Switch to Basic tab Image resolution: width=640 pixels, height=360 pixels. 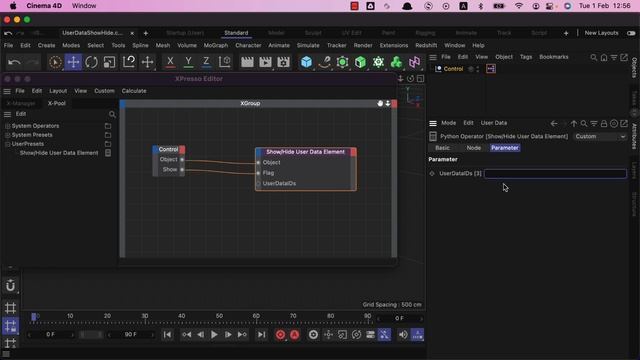click(442, 148)
